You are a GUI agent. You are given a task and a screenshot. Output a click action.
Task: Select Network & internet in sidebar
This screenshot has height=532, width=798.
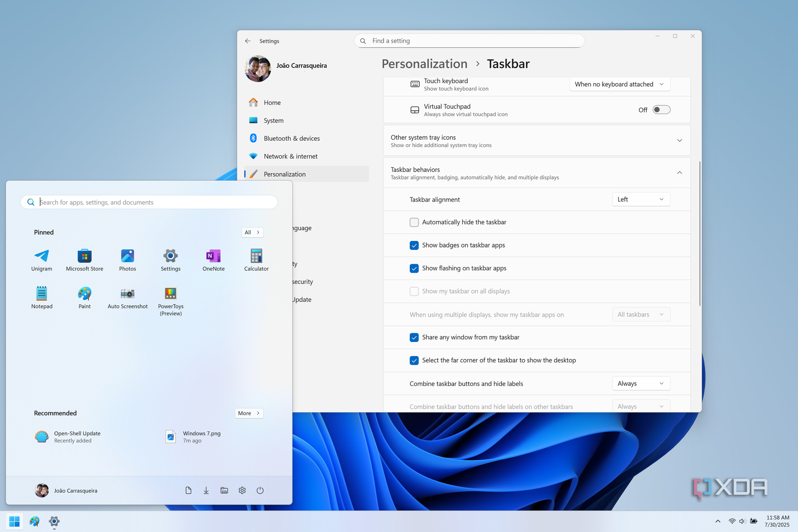pos(291,156)
